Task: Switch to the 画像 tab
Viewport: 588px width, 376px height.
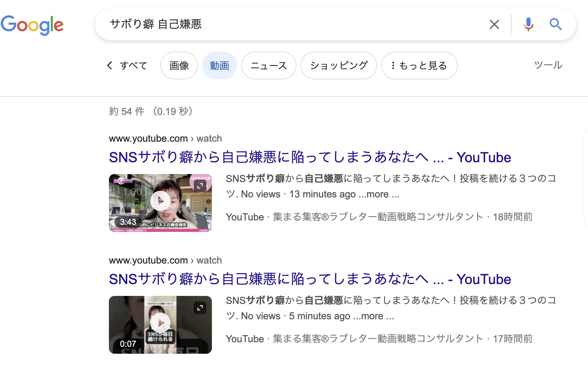Action: (179, 65)
